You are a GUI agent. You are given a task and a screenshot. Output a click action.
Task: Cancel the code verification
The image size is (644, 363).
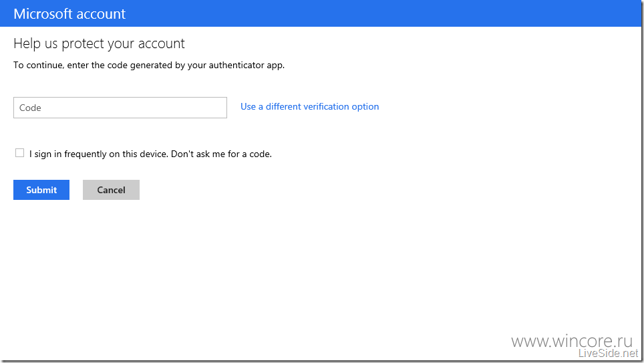coord(111,190)
